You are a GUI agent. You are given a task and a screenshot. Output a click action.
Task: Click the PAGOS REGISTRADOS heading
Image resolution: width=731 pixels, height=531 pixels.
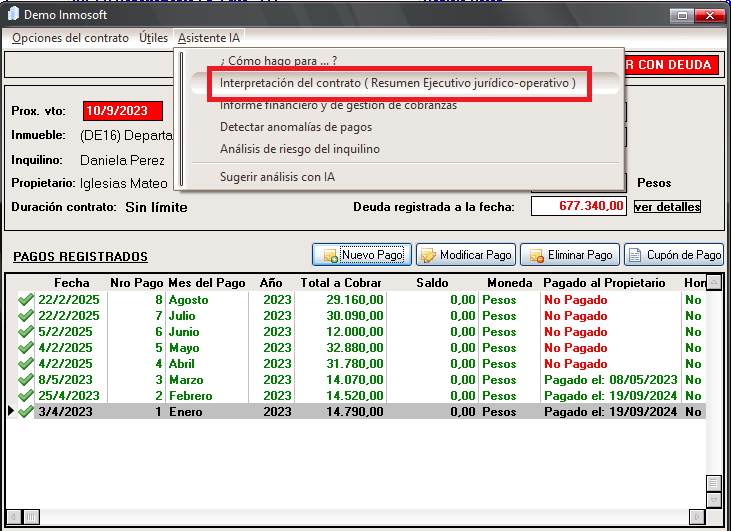click(80, 256)
